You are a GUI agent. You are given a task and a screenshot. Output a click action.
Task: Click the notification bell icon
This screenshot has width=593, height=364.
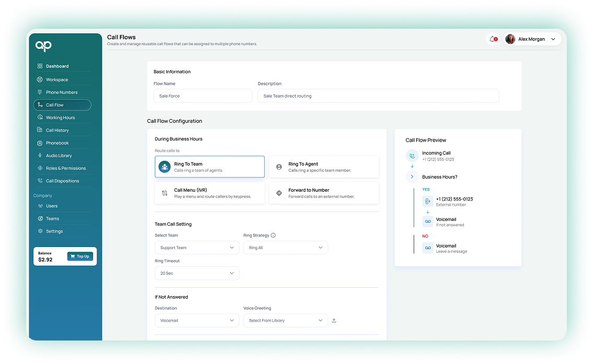point(492,39)
